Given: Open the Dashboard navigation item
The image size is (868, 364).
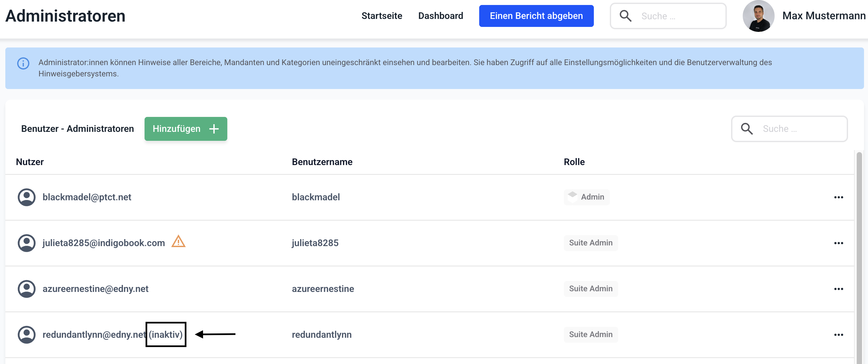Looking at the screenshot, I should 440,16.
